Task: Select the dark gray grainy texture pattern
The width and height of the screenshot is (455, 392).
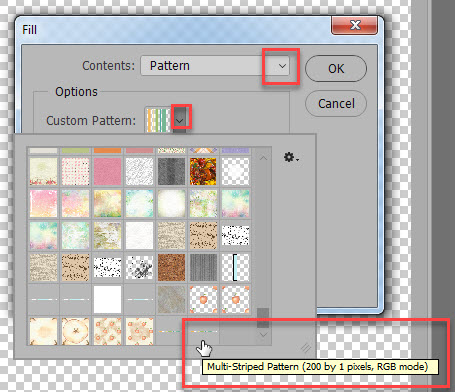Action: point(171,171)
